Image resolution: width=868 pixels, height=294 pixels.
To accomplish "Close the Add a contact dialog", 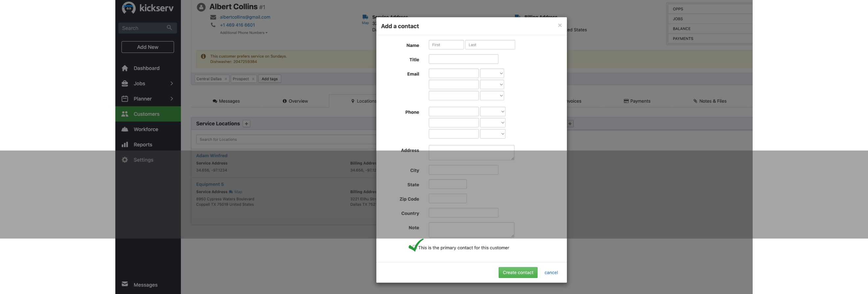I will pyautogui.click(x=560, y=26).
